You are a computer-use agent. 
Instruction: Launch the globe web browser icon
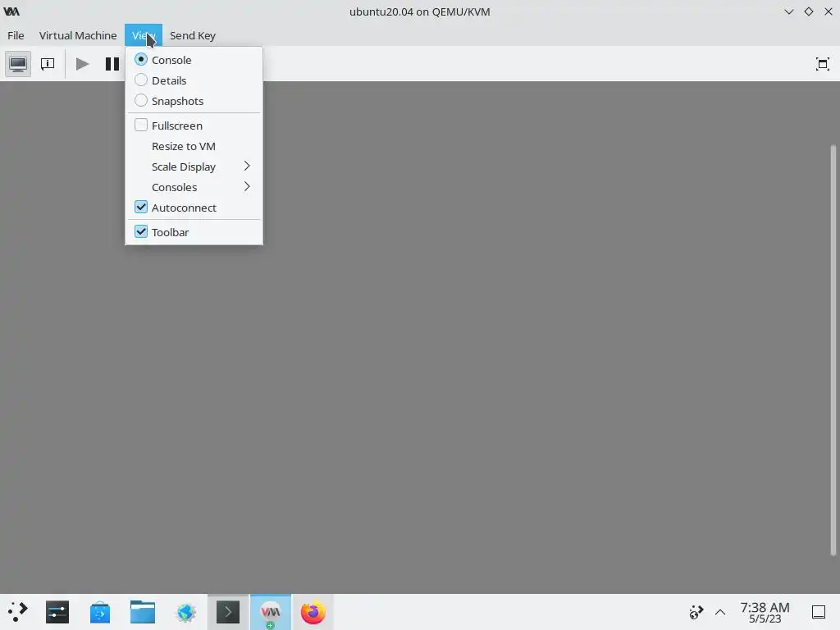coord(185,612)
